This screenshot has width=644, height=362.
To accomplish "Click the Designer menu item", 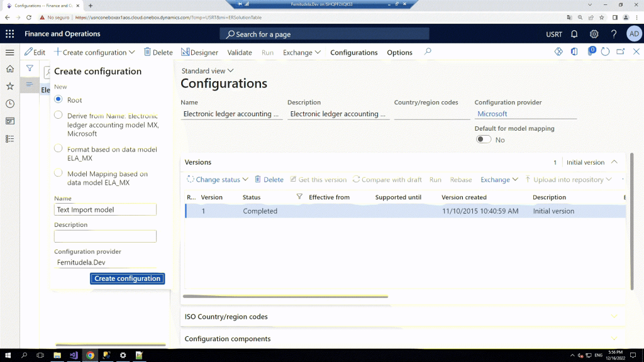I will (x=199, y=53).
